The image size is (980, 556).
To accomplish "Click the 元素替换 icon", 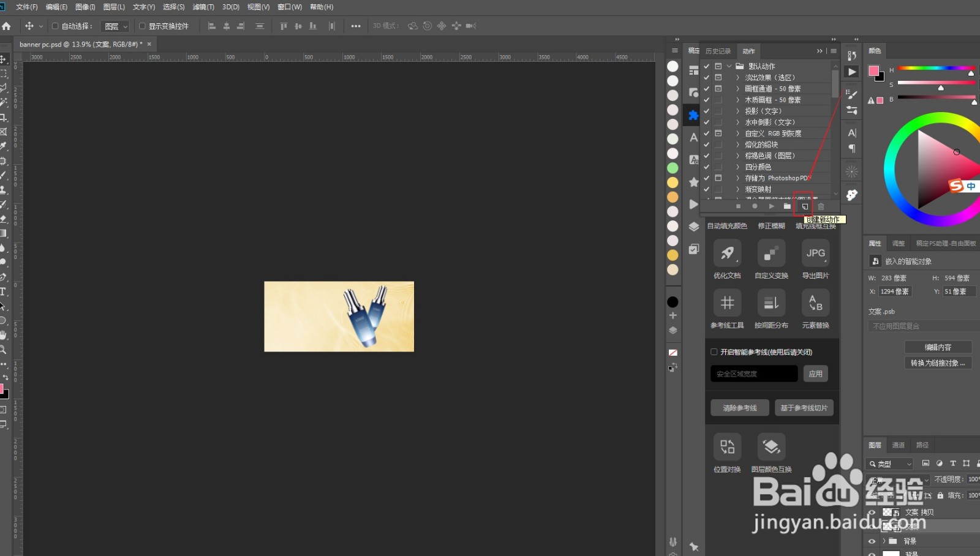I will pos(815,302).
